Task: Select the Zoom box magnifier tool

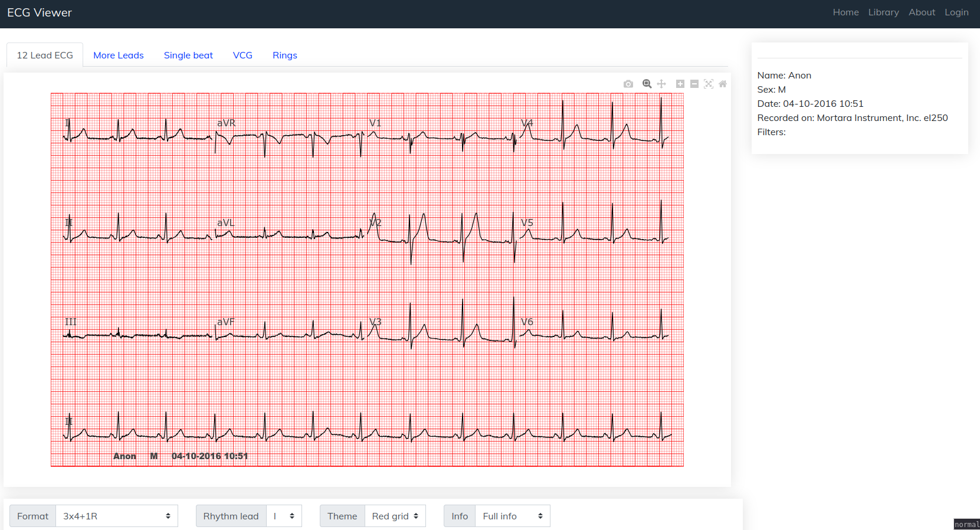Action: (647, 84)
